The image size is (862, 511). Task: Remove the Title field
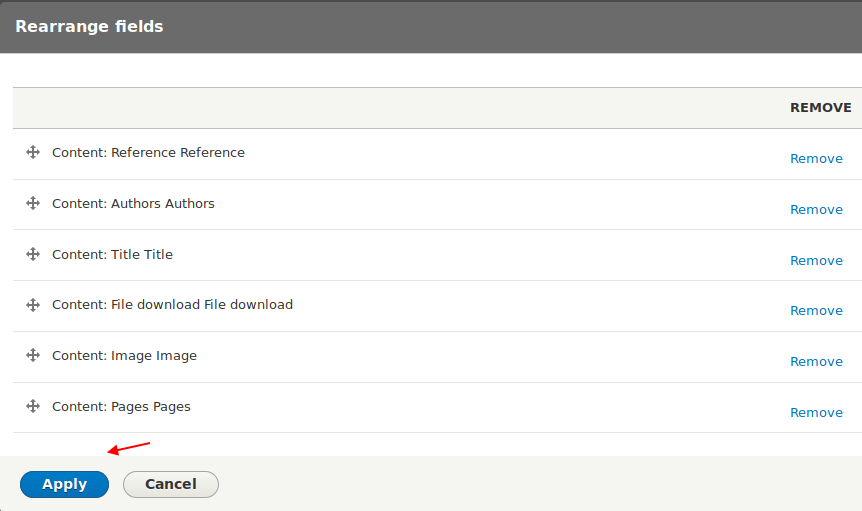tap(816, 261)
